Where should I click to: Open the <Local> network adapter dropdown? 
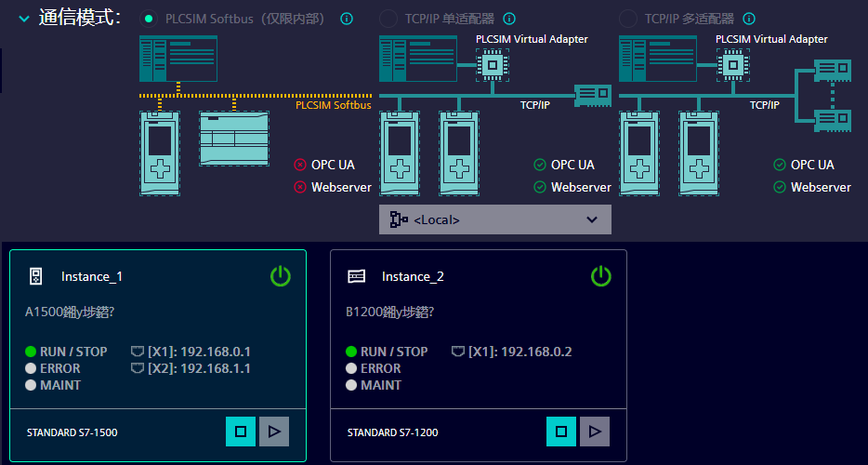click(x=494, y=219)
